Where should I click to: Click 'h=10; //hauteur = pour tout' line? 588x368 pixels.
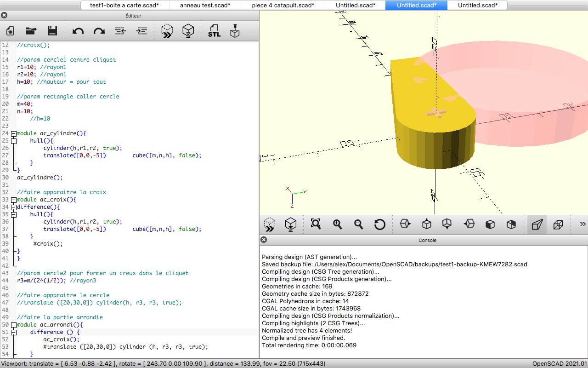(x=62, y=82)
